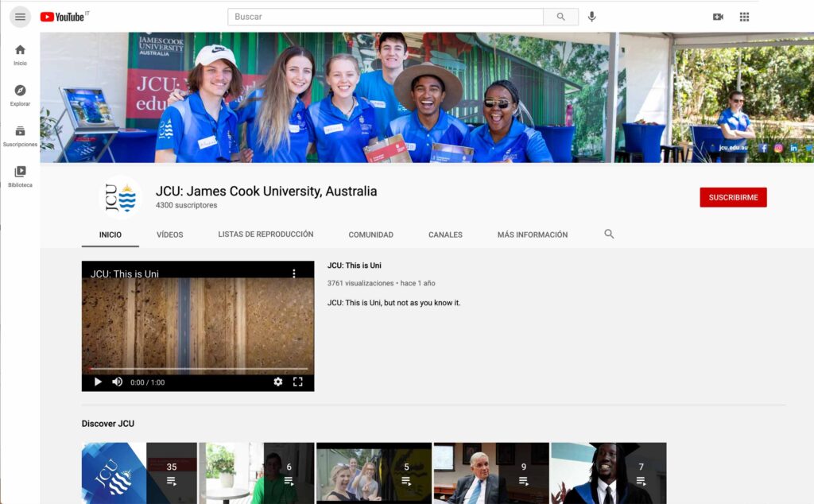Open the LinkedIn link on the banner
Image resolution: width=814 pixels, height=504 pixels.
794,148
